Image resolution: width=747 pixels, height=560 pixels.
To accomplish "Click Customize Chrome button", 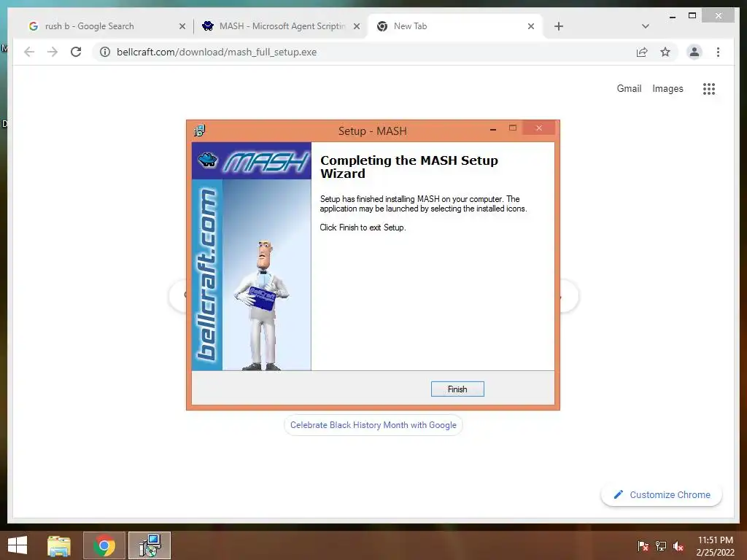I will pyautogui.click(x=662, y=495).
